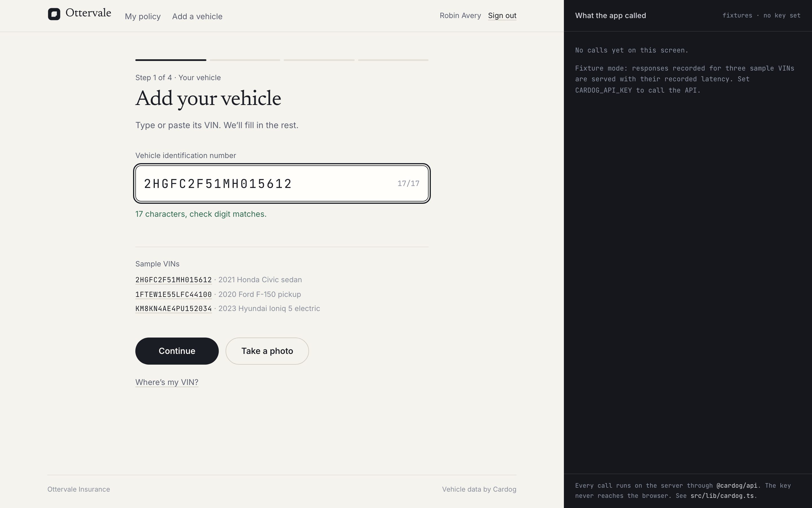Open the Add a vehicle nav item
The width and height of the screenshot is (812, 508).
pos(197,16)
